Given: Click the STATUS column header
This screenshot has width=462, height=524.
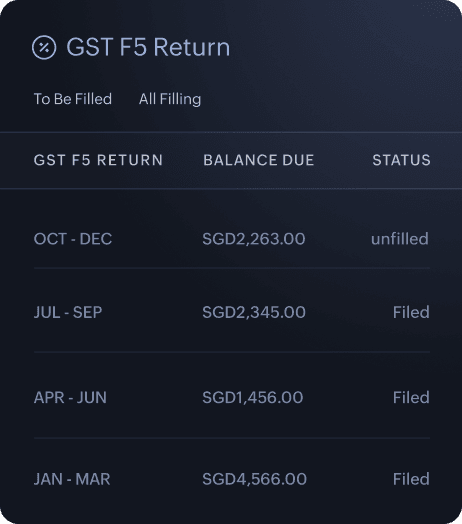Looking at the screenshot, I should 401,160.
